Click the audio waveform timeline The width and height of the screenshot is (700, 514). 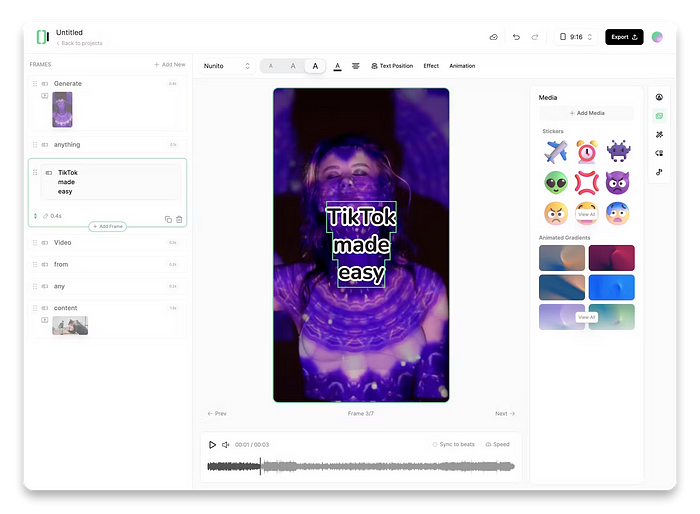pyautogui.click(x=361, y=466)
